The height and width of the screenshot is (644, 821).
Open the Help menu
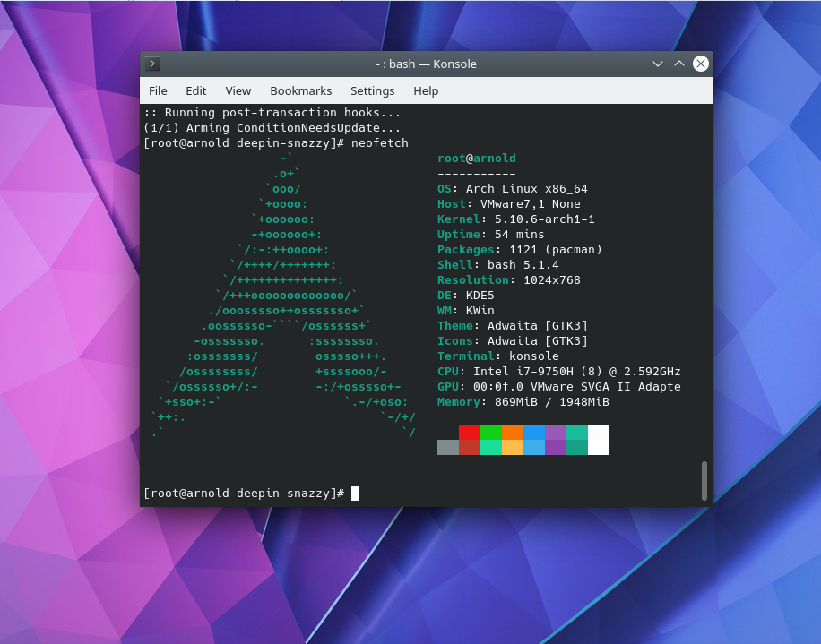coord(426,91)
